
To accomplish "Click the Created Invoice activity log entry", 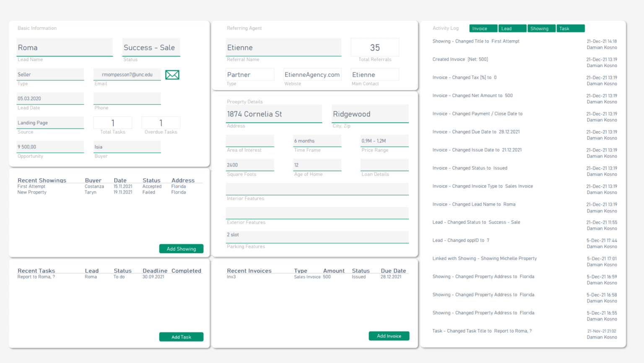I will (460, 59).
